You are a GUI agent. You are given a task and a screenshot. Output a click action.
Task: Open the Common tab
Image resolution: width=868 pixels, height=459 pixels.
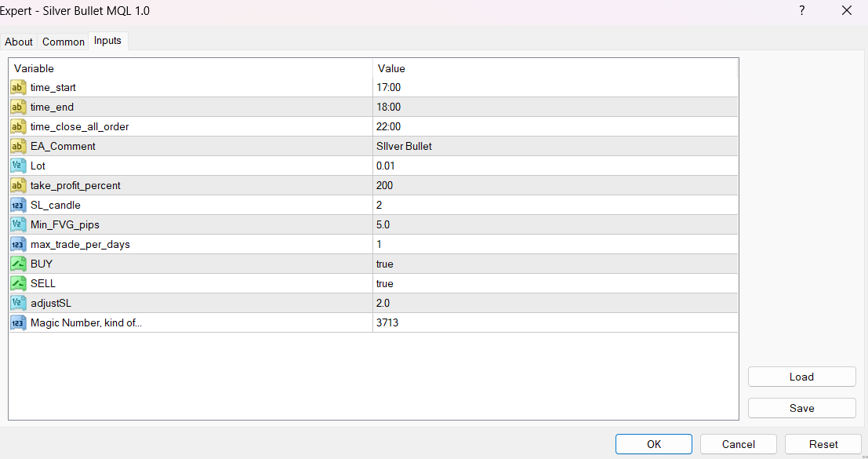[63, 41]
